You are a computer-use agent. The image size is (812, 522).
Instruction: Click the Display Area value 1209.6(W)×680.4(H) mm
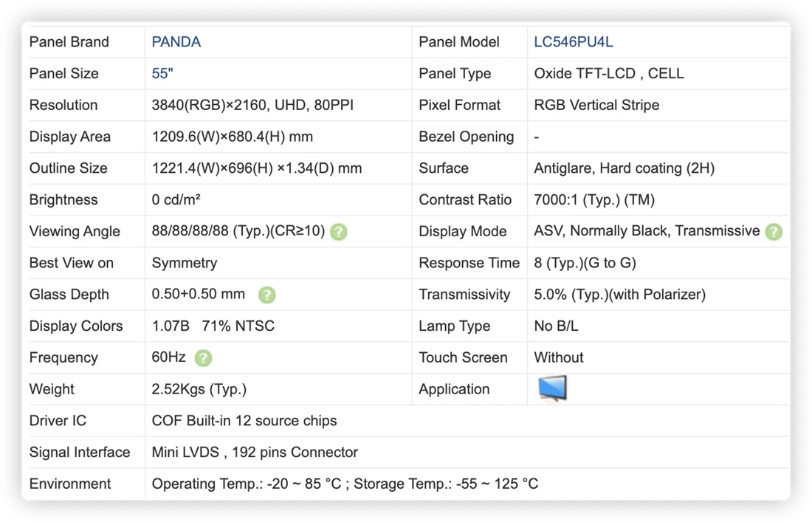point(232,137)
